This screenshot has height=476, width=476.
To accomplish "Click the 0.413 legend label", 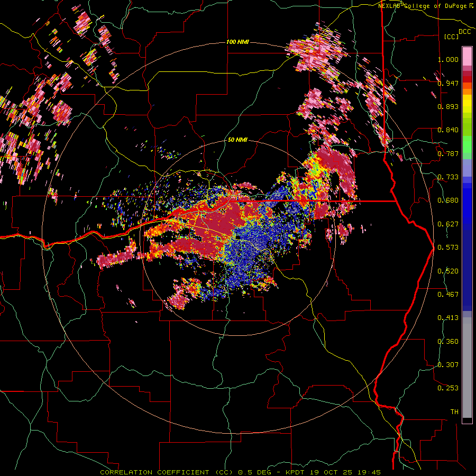I will (x=448, y=318).
